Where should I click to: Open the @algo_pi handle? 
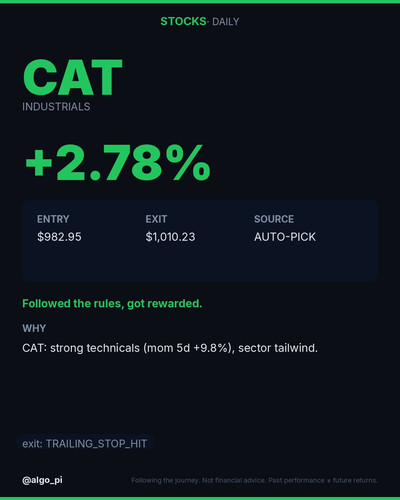[42, 480]
